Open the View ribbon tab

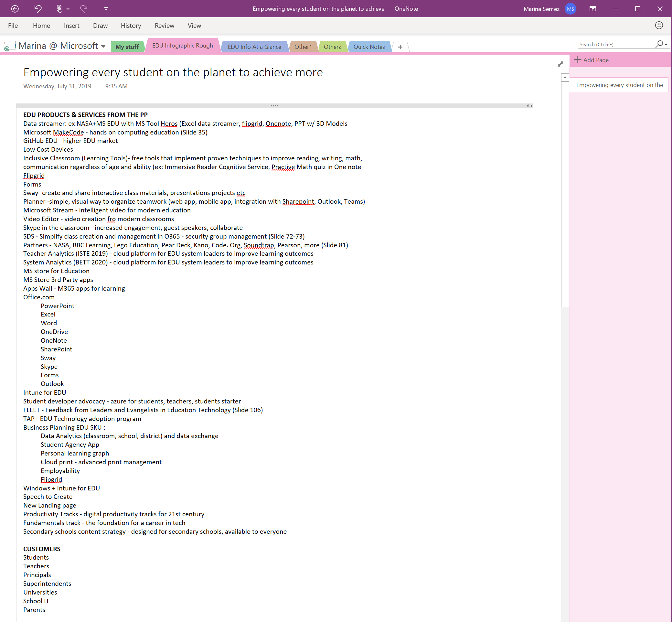[194, 26]
